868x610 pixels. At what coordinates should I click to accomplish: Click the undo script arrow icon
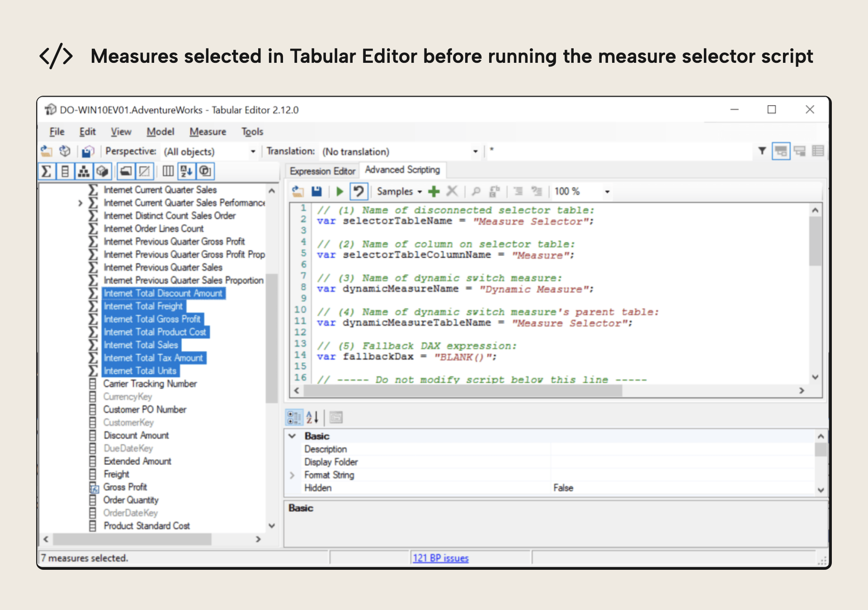(359, 192)
